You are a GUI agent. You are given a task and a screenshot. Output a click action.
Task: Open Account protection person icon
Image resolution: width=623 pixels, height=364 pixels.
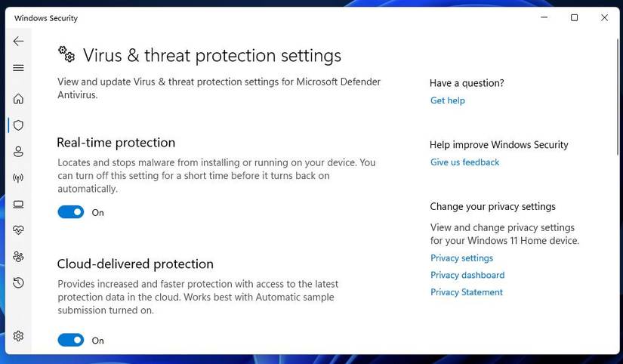coord(18,152)
